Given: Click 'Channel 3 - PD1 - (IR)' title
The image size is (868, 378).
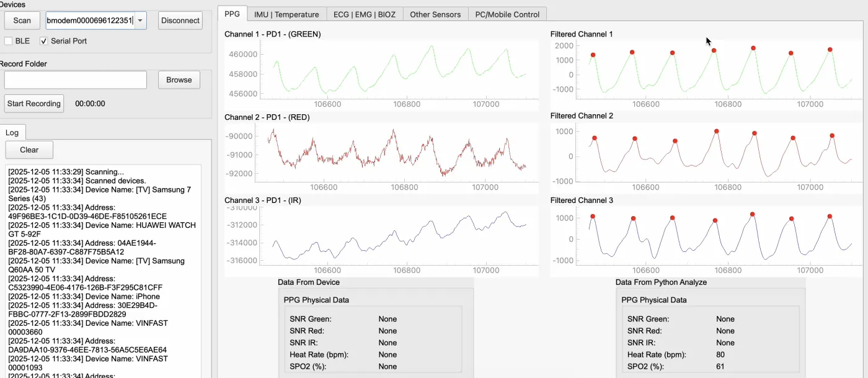Looking at the screenshot, I should (263, 200).
